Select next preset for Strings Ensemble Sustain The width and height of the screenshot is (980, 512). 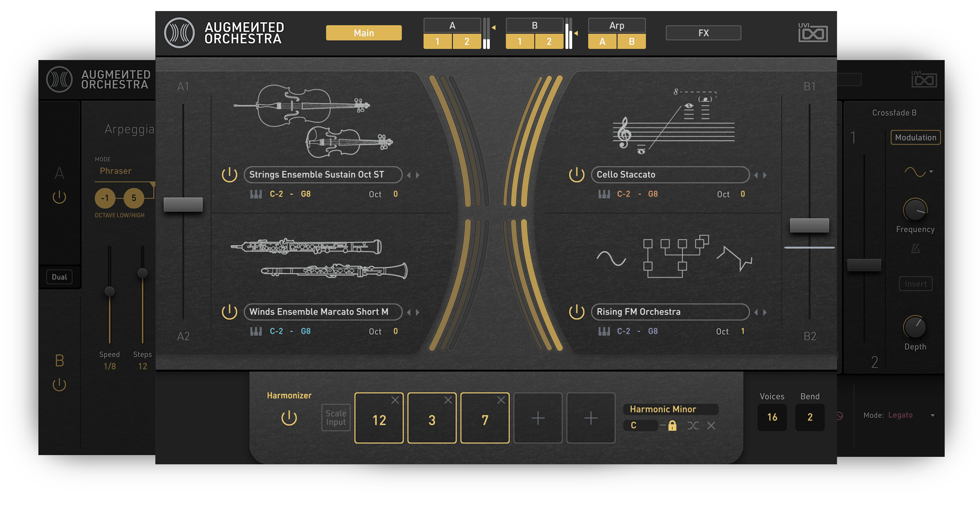tap(417, 175)
